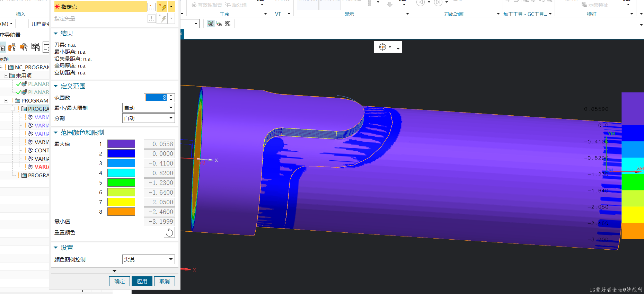The image size is (644, 294).
Task: Click the 应用 button
Action: click(x=142, y=281)
